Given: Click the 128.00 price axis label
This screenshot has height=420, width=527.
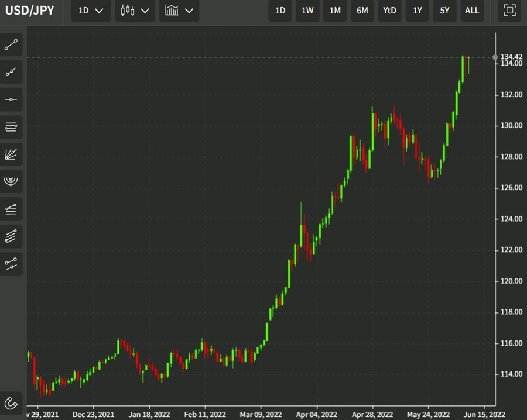Looking at the screenshot, I should point(512,157).
